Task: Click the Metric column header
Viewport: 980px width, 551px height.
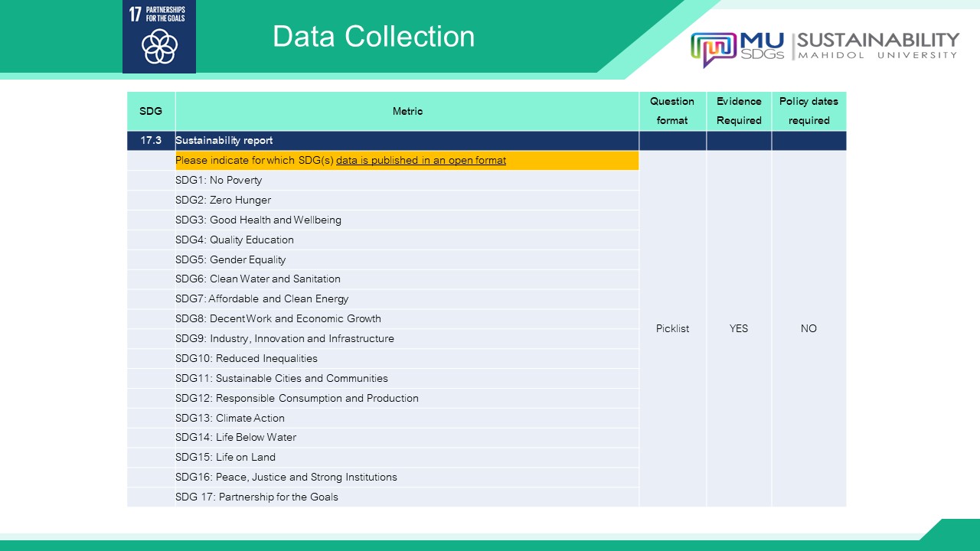Action: 407,112
